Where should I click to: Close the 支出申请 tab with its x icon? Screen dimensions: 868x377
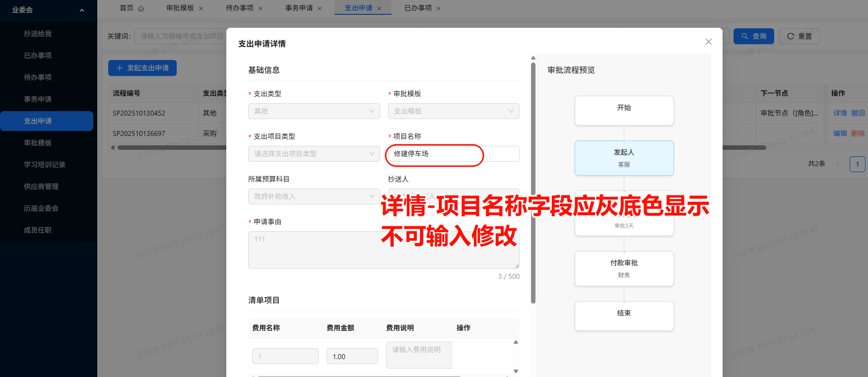tap(379, 8)
